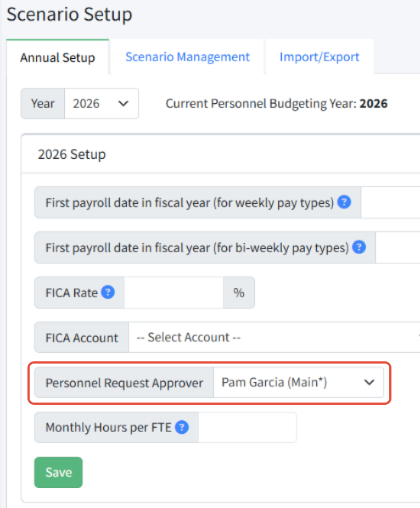
Task: Open Personnel Request Approver dropdown
Action: pos(298,382)
